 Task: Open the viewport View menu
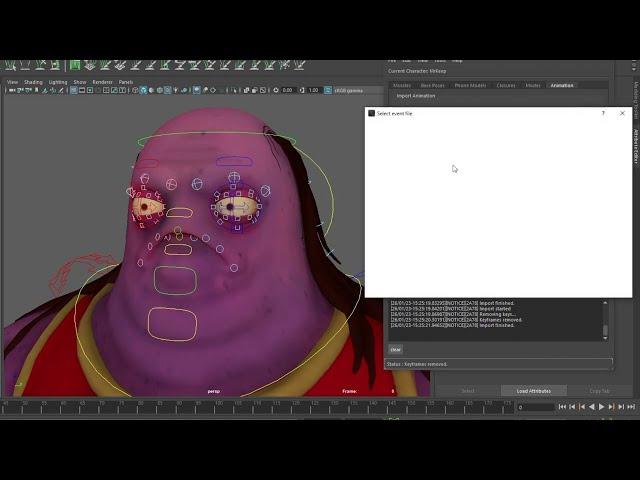click(12, 82)
